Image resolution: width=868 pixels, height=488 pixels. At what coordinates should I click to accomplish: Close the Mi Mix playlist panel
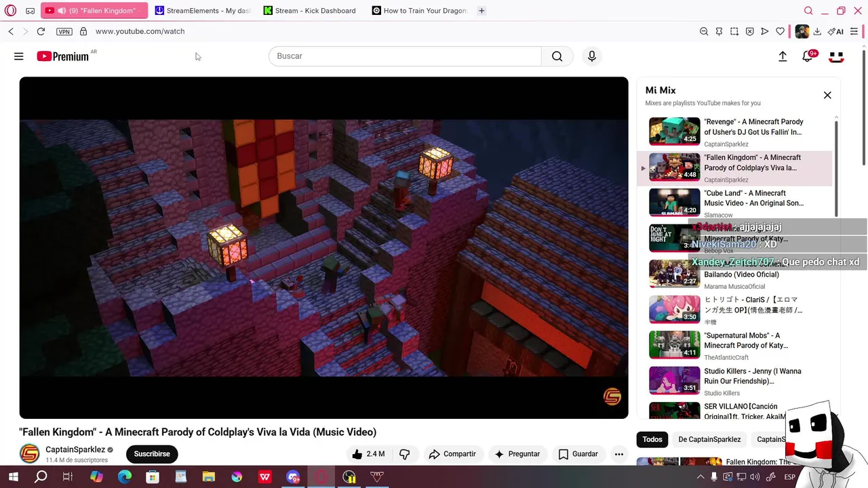(x=827, y=96)
